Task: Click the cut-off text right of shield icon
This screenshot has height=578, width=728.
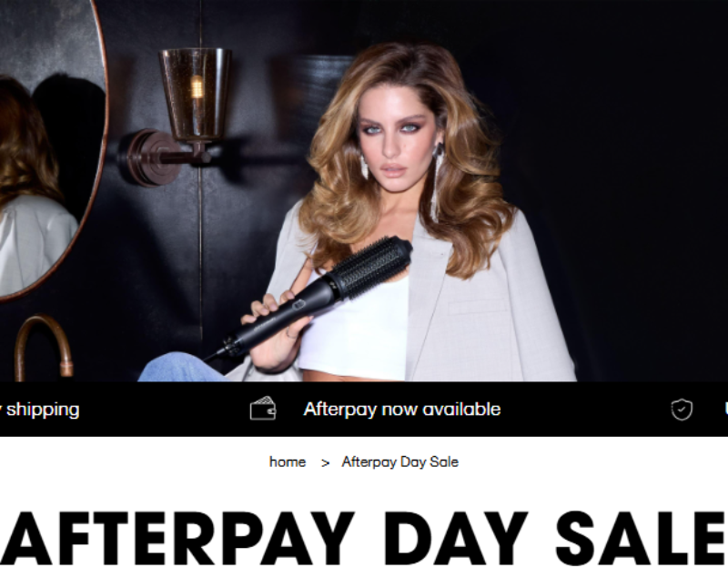Action: coord(725,409)
